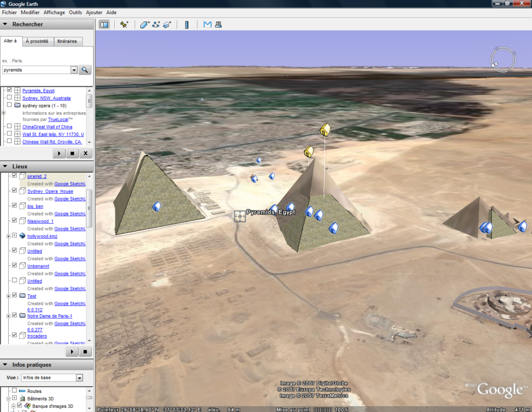The width and height of the screenshot is (532, 412).
Task: Click the layers list scrollbar thumb
Action: tap(89, 398)
